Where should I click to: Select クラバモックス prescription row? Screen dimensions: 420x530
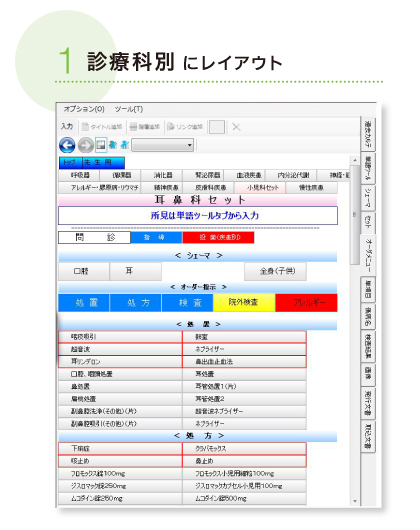244,449
